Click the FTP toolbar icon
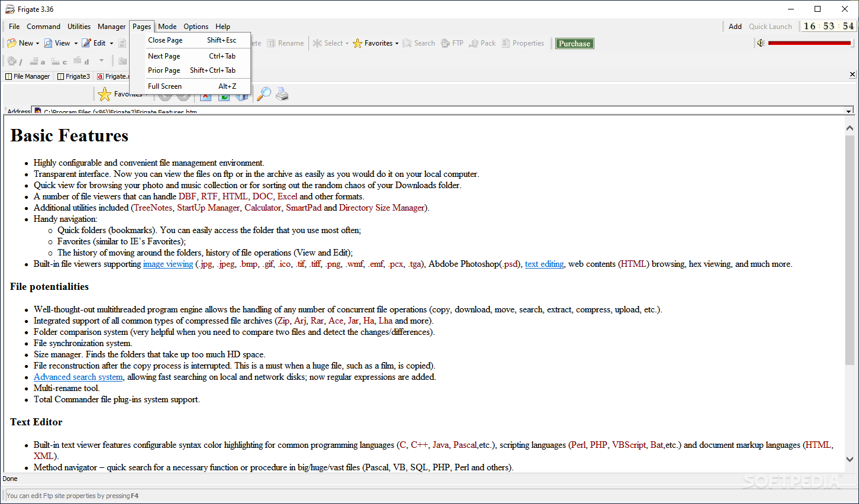Screen dimensions: 859x504 pos(445,43)
